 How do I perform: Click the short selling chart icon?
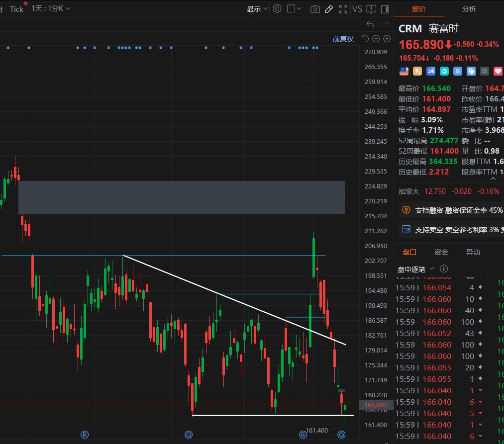click(406, 229)
